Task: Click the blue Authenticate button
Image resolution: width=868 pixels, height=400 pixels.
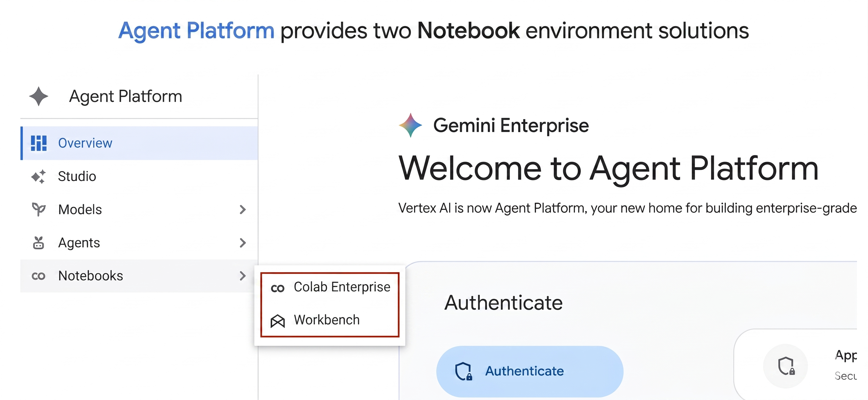Action: pyautogui.click(x=530, y=371)
